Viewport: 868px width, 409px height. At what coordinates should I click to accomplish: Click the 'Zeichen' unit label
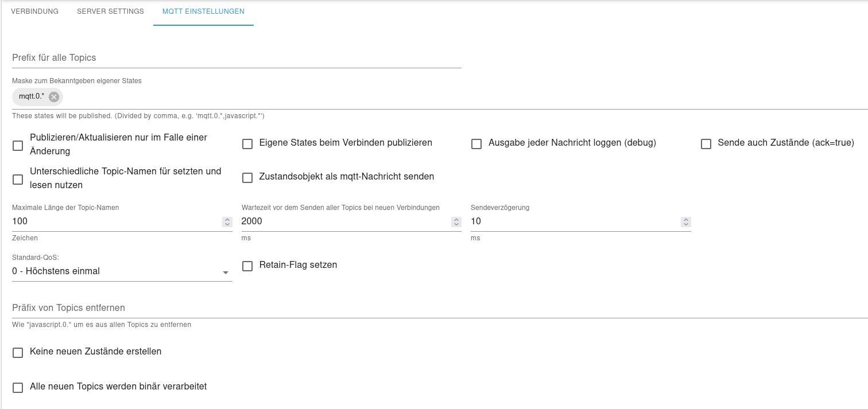25,238
